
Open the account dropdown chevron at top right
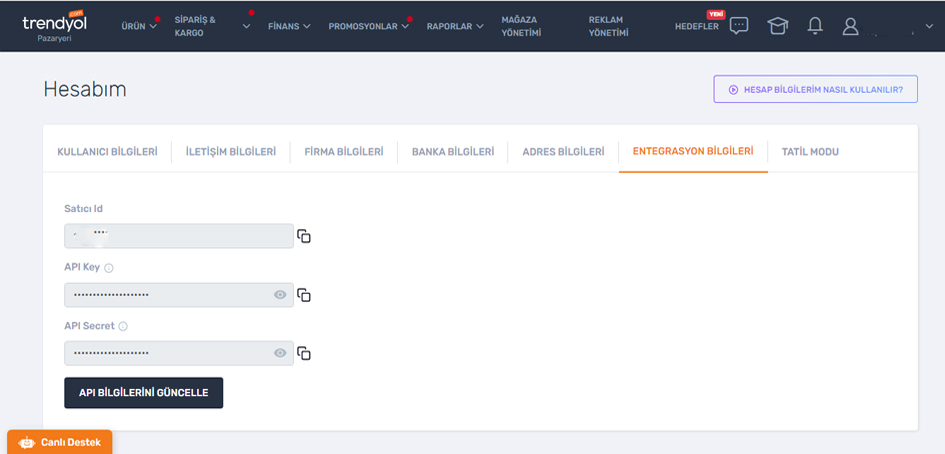click(x=928, y=26)
